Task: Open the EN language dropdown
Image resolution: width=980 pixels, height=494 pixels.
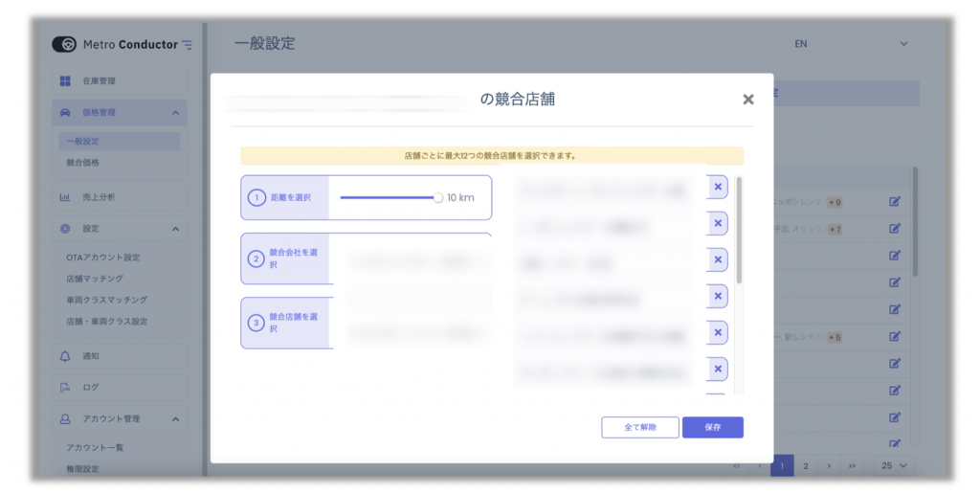Action: (851, 44)
